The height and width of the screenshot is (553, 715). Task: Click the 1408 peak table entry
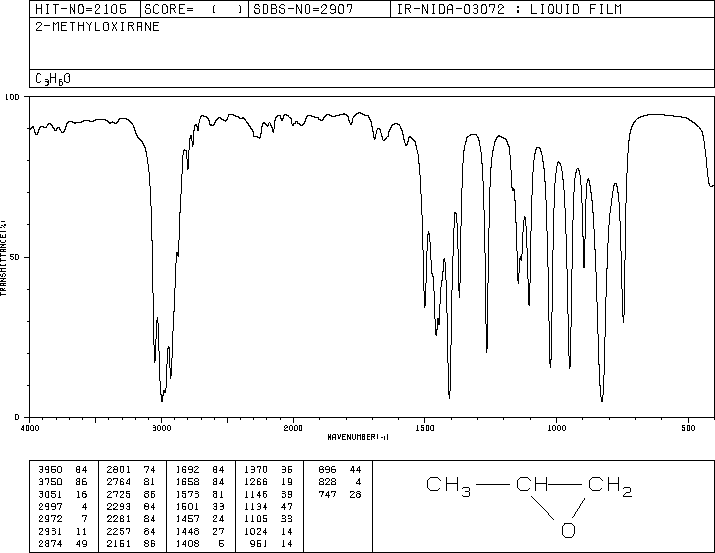click(200, 543)
